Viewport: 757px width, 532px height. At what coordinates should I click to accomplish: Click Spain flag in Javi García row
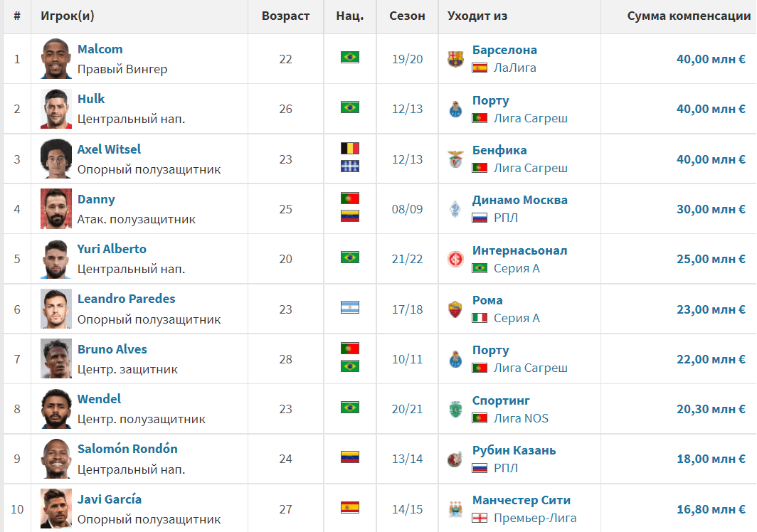click(x=350, y=507)
